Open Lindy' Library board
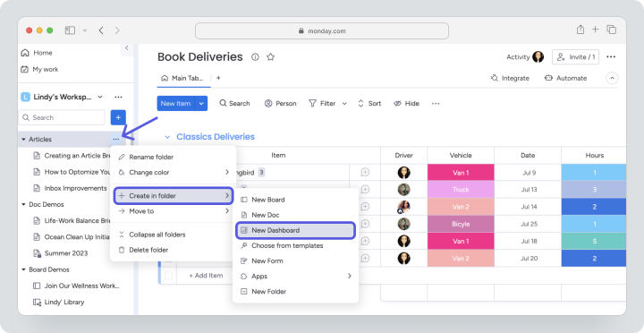 click(x=59, y=303)
